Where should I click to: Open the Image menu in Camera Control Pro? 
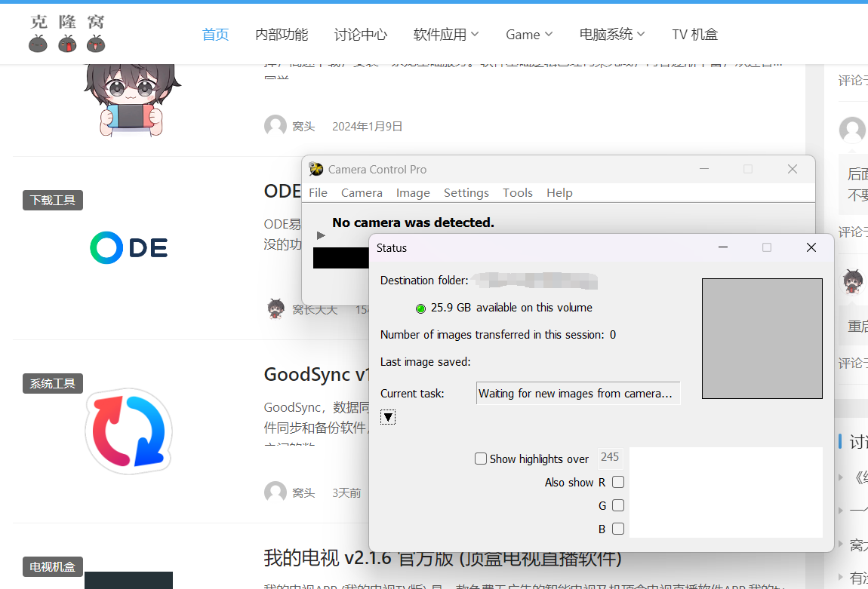click(413, 192)
